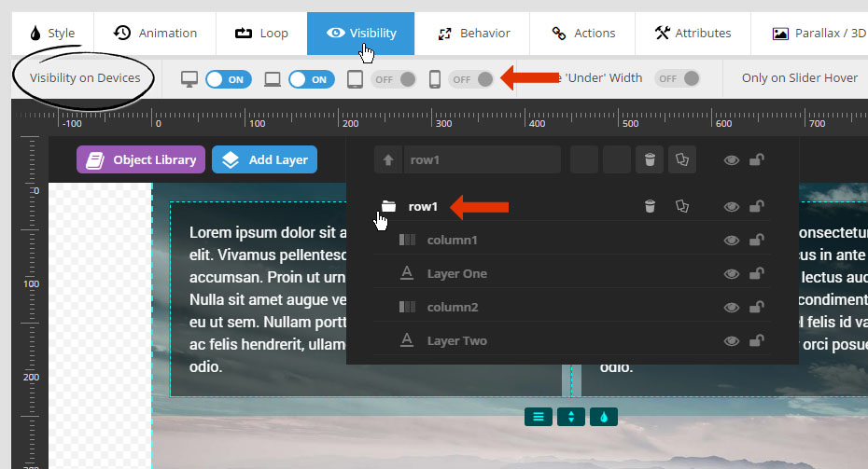Hide column2 with its eye icon
Screen dimensions: 868x469
pyautogui.click(x=732, y=308)
